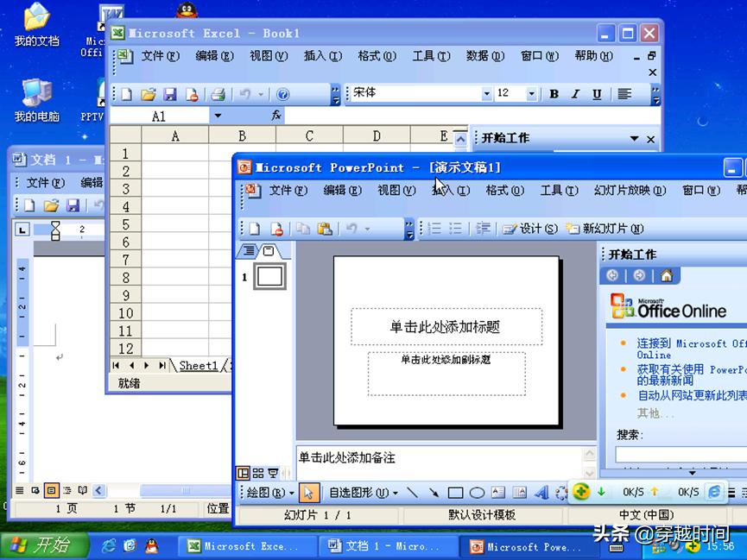Switch to the Sheet1 tab in Excel
747x560 pixels.
click(198, 365)
